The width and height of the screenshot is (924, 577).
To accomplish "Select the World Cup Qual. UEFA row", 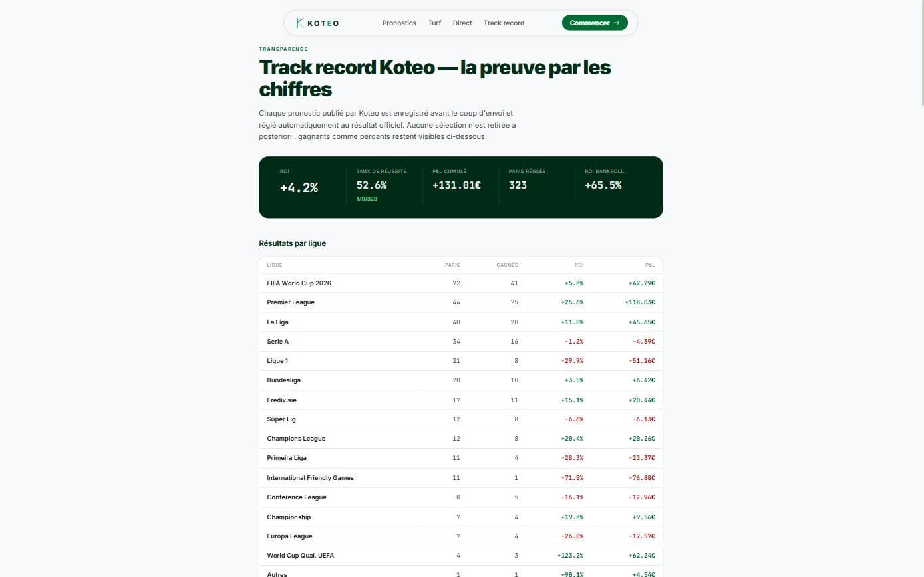I will click(461, 556).
